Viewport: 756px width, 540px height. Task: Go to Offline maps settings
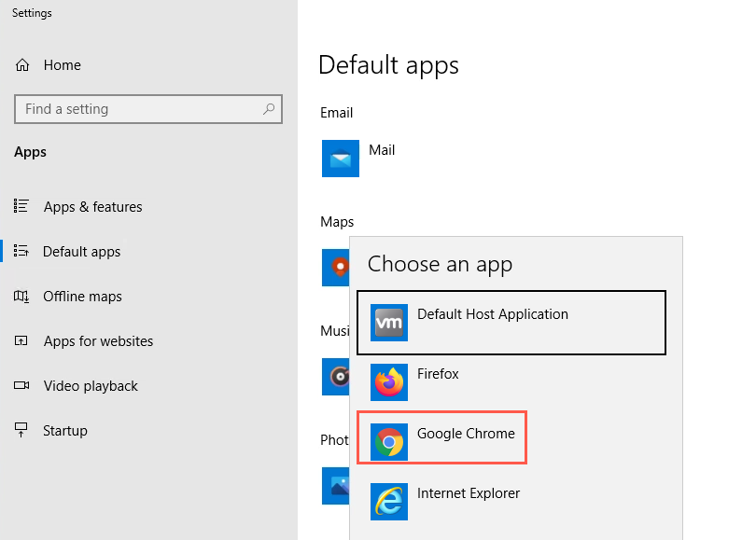82,297
